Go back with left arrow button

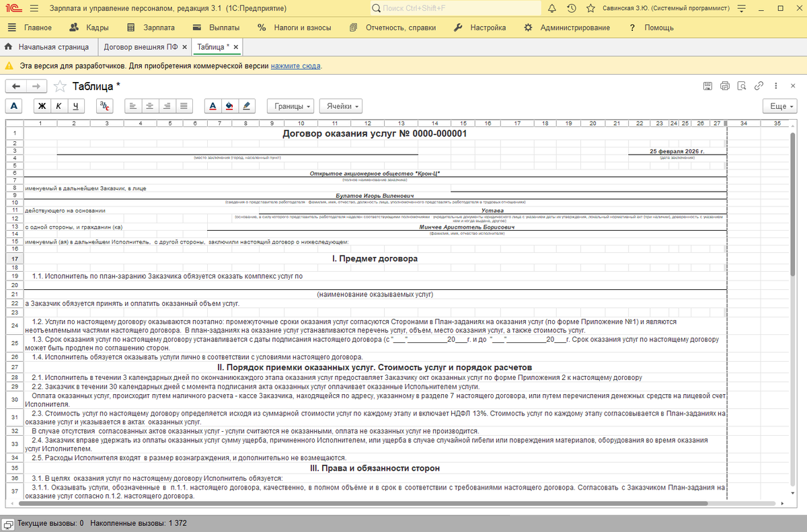(x=16, y=86)
